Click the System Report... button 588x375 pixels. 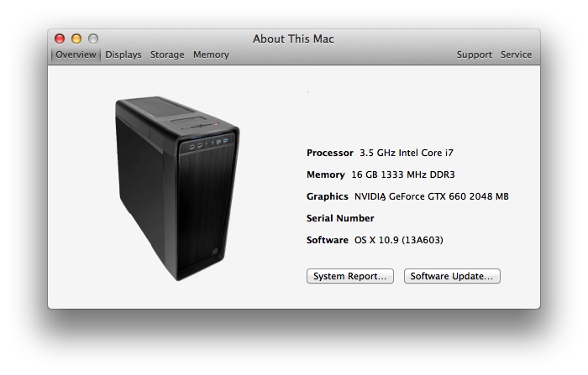(x=350, y=276)
